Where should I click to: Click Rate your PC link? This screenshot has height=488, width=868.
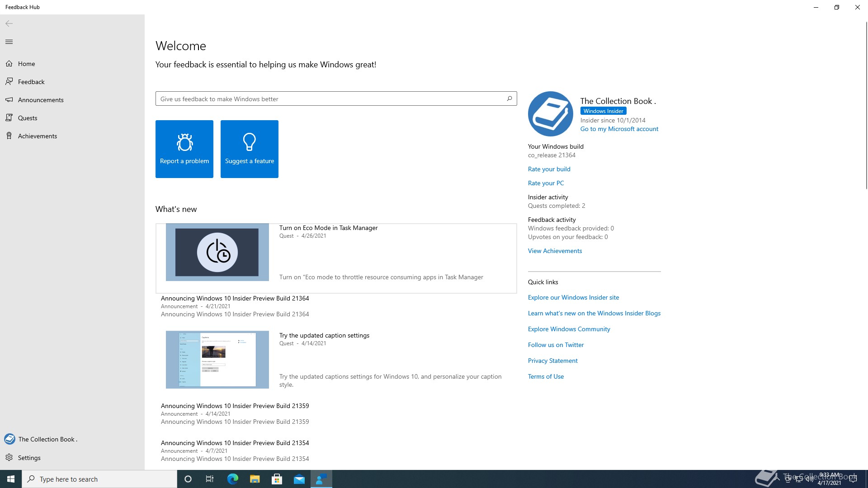(546, 183)
